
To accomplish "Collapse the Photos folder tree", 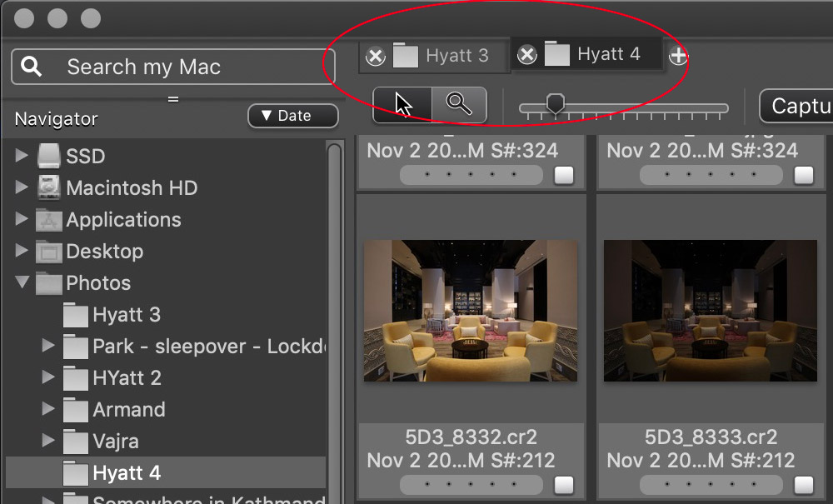I will click(22, 283).
